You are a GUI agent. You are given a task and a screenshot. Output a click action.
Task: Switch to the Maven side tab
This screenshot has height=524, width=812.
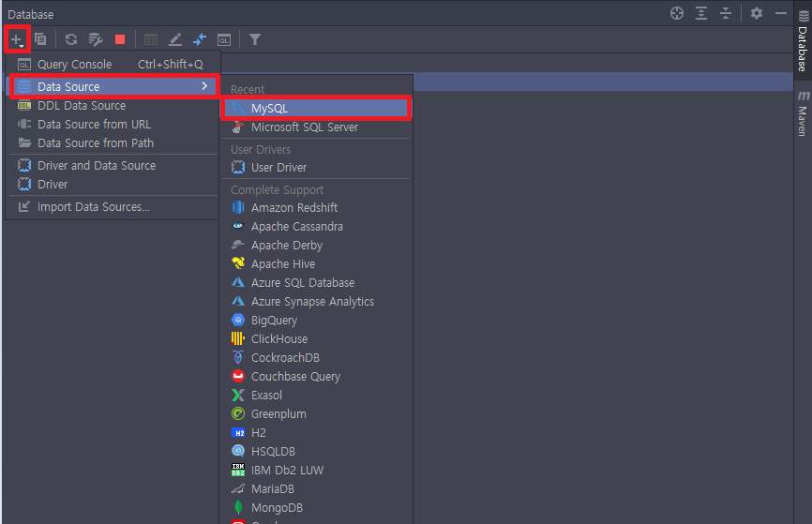[x=803, y=112]
